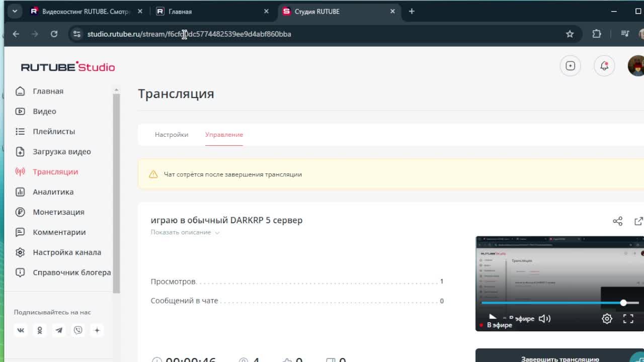Viewport: 644px width, 362px height.
Task: Switch to the Настройки tab
Action: [x=172, y=134]
